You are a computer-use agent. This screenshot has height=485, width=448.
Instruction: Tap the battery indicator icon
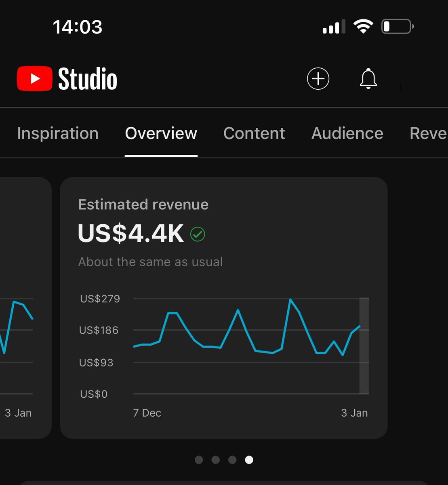(x=397, y=25)
